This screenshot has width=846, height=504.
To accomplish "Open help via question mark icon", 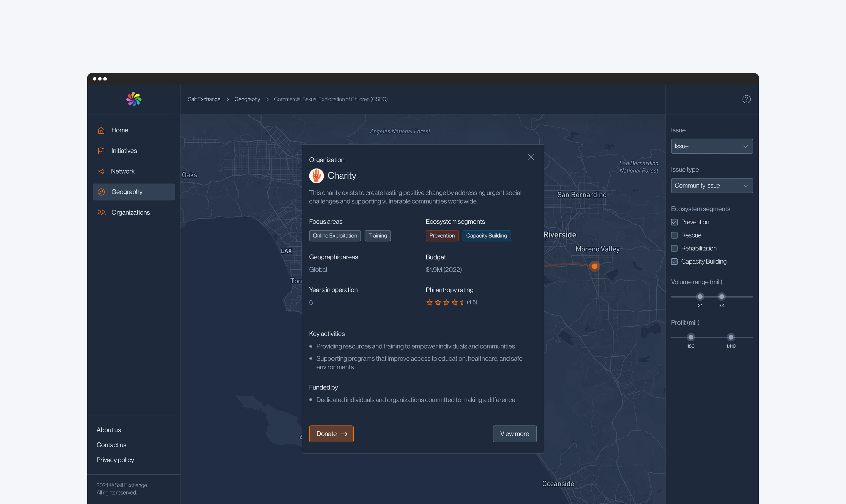I will (746, 99).
